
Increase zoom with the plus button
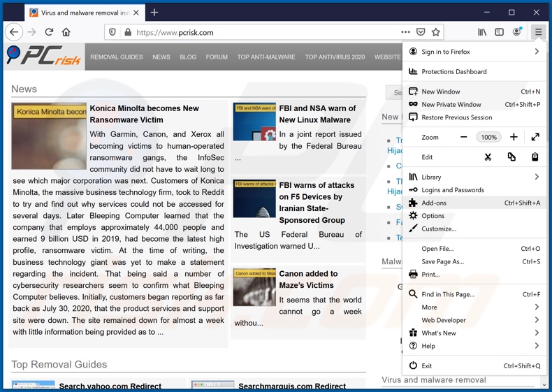click(514, 137)
